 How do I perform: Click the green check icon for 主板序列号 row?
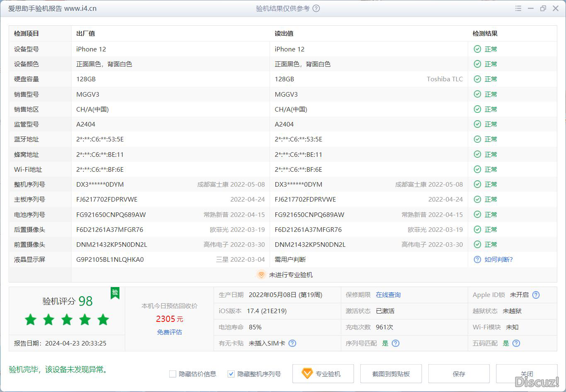pos(477,199)
